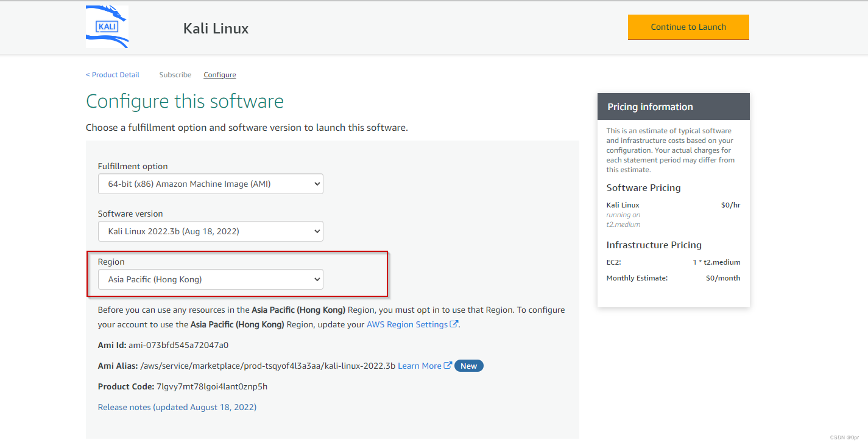Click the Software Pricing heading

[644, 187]
